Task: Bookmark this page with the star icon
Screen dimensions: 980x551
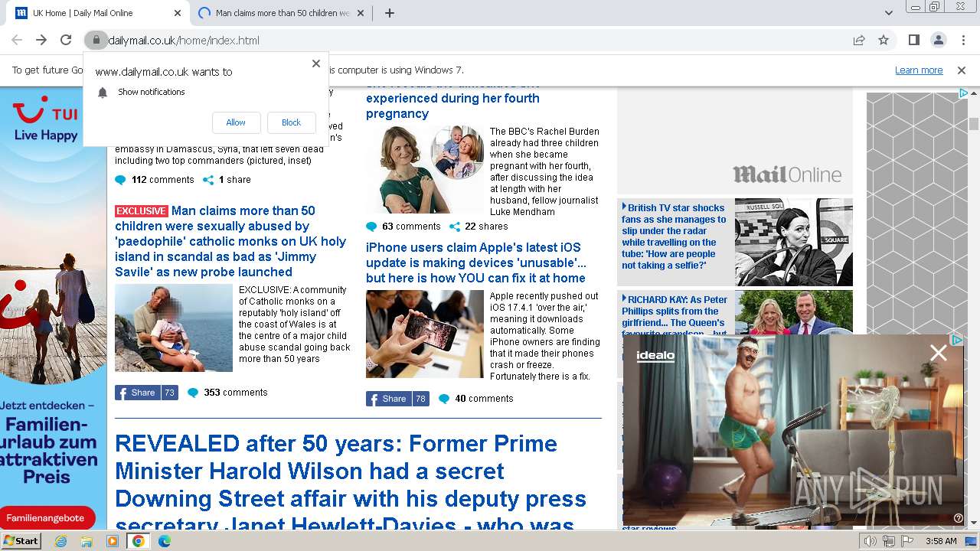Action: 884,40
